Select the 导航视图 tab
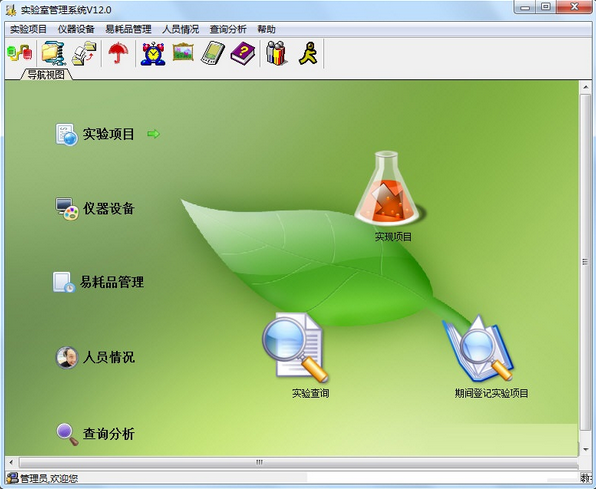596x492 pixels. click(x=46, y=75)
